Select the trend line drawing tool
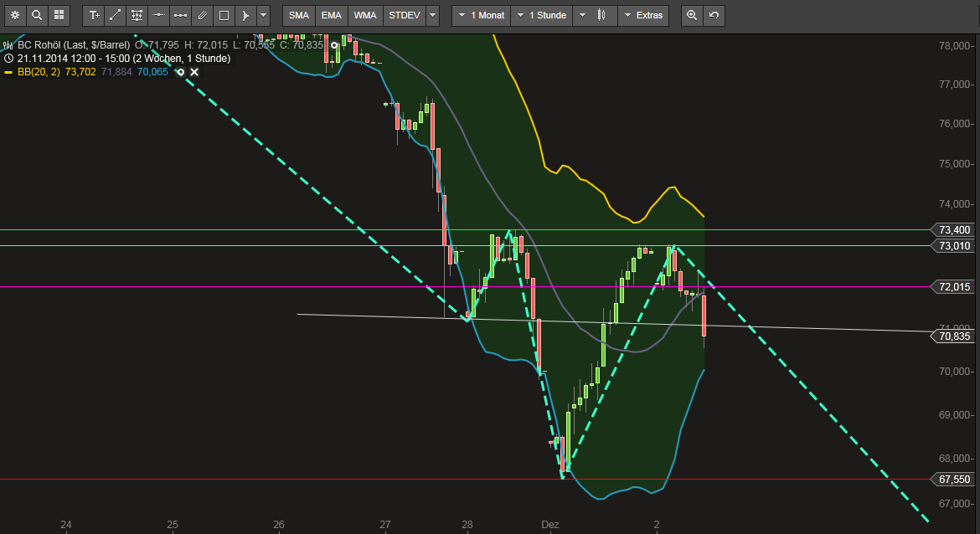This screenshot has width=980, height=534. click(x=115, y=15)
